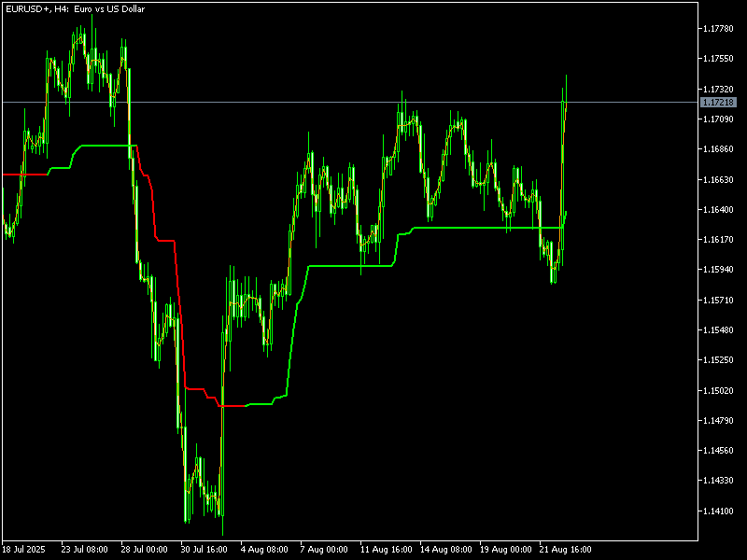Click the 1.14560 price scale label
The height and width of the screenshot is (560, 747).
718,451
